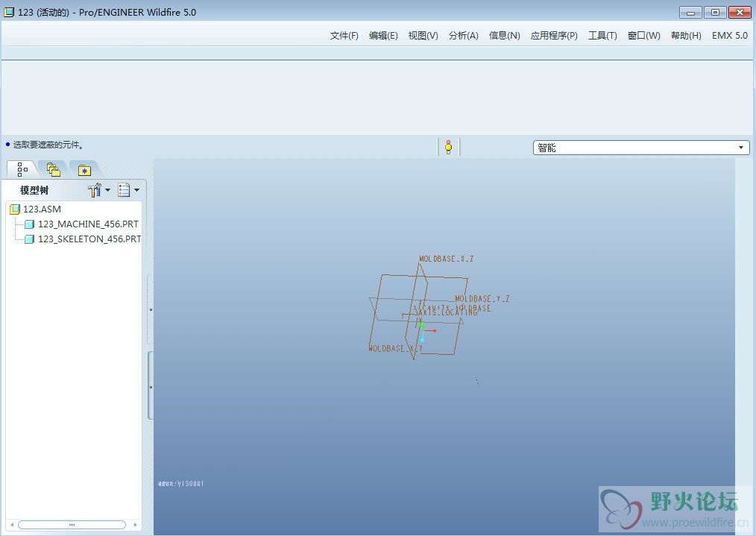Screen dimensions: 756x536
Task: Switch to the folder browser navigator tab
Action: click(54, 170)
